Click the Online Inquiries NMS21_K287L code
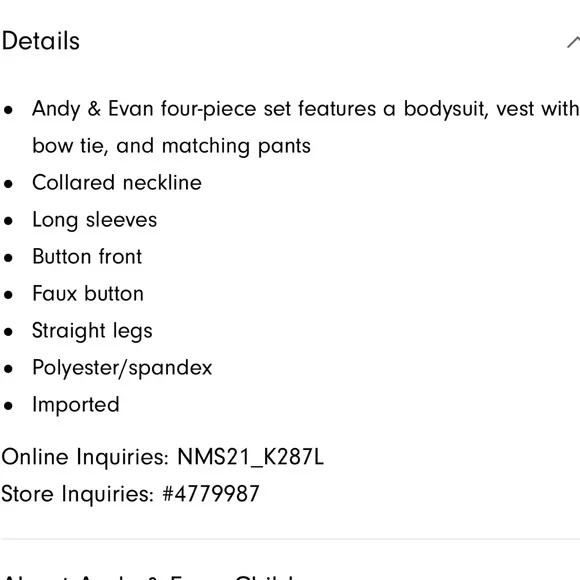Image resolution: width=580 pixels, height=580 pixels. tap(250, 457)
